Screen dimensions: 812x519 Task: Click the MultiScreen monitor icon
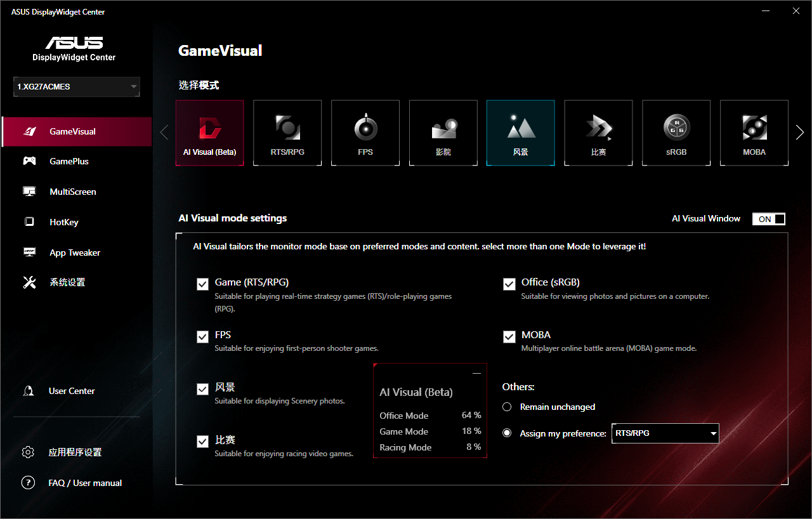point(29,192)
